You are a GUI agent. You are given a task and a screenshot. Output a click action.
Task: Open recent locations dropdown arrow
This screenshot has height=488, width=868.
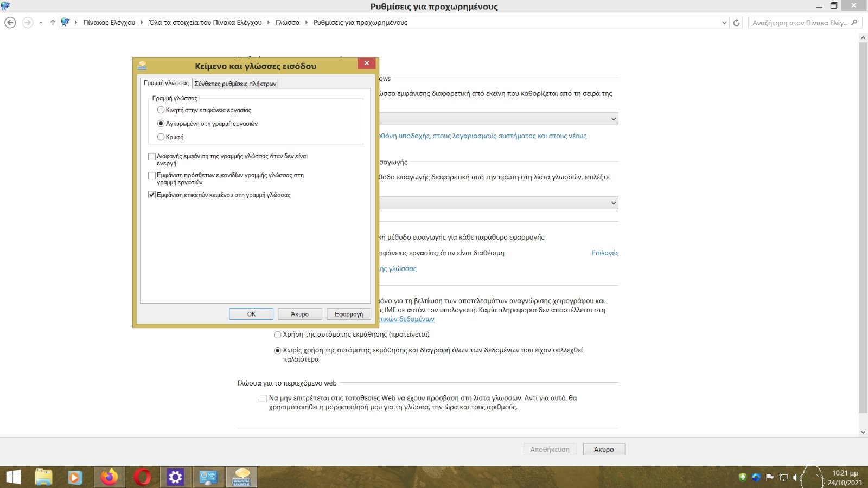[41, 23]
